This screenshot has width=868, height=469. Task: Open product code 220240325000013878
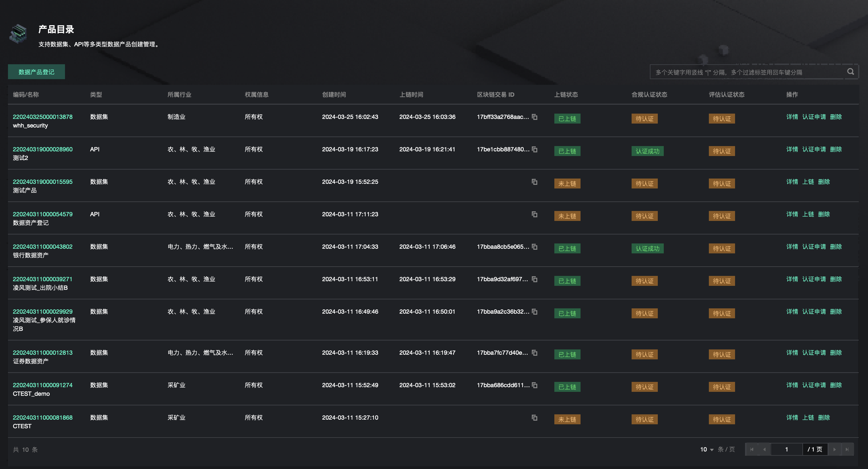[x=42, y=117]
